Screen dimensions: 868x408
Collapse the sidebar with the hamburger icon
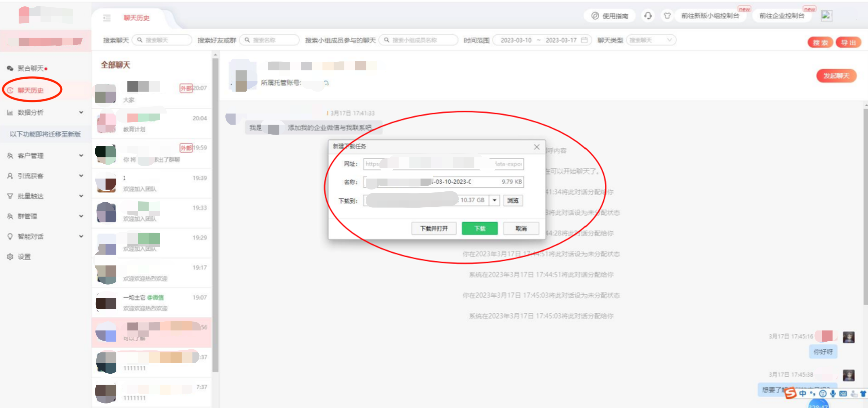click(x=107, y=18)
